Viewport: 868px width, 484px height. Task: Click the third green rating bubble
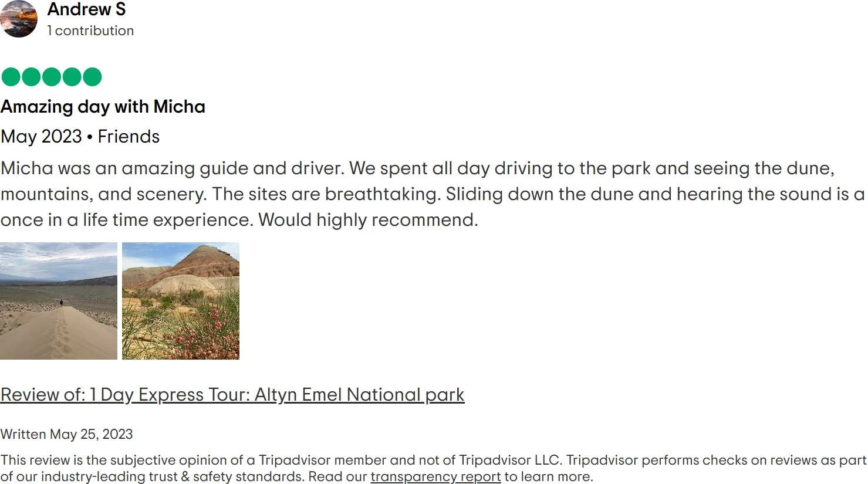tap(52, 77)
